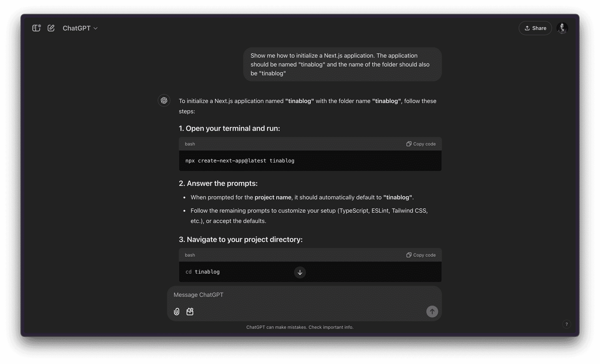Viewport: 600px width, 364px height.
Task: Copy code of the cd tinablog block
Action: (421, 255)
